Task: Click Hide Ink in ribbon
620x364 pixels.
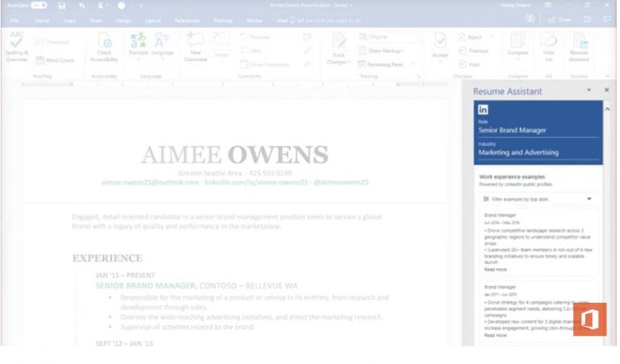Action: [x=548, y=47]
